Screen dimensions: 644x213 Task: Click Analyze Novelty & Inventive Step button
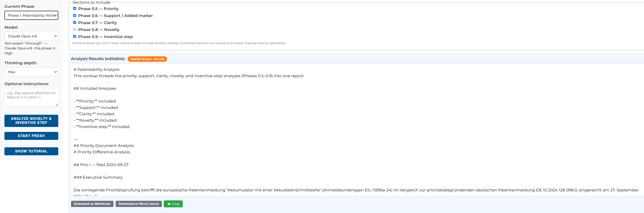(x=31, y=121)
